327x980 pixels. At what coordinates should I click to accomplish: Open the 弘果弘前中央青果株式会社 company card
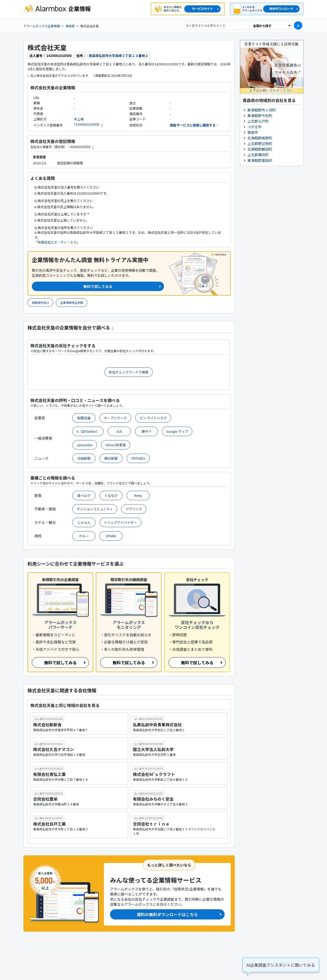pyautogui.click(x=179, y=724)
